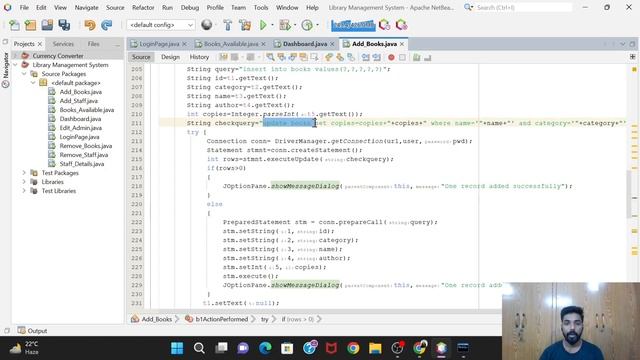Open the Debug Project dropdown arrow
640x360 pixels.
294,25
